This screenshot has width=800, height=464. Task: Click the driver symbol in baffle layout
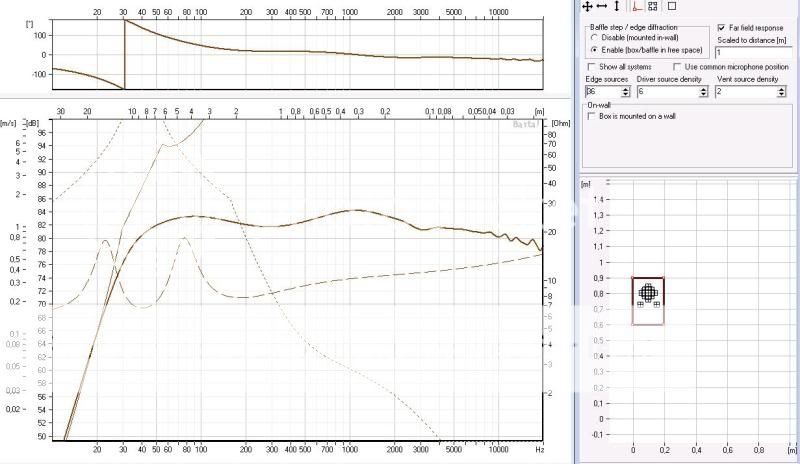click(x=648, y=292)
